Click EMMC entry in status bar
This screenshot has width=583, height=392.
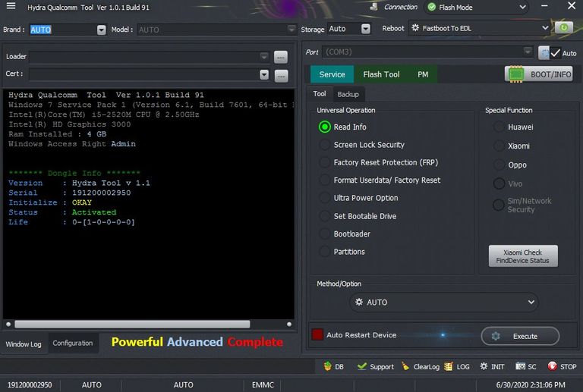click(x=263, y=384)
